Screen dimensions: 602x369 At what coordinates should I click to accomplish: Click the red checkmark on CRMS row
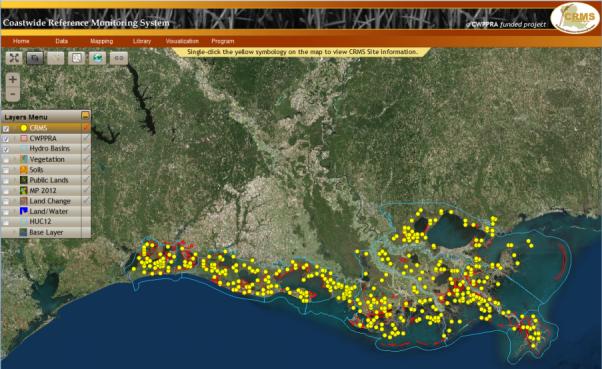pyautogui.click(x=86, y=127)
